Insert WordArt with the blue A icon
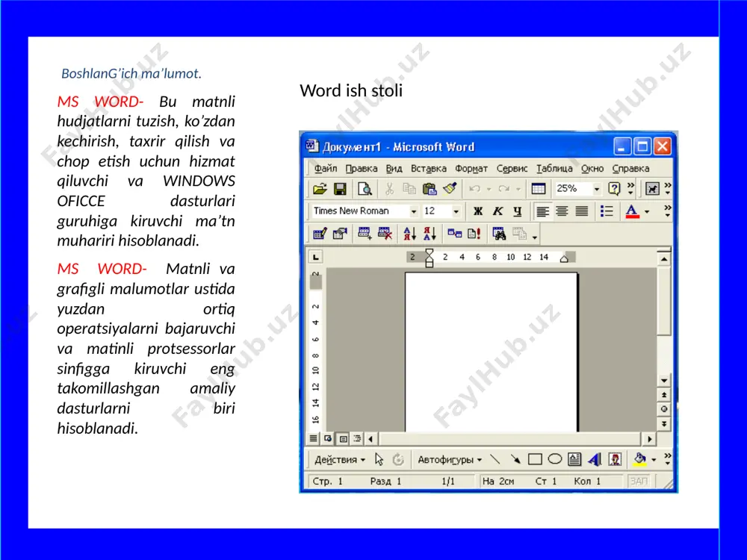 click(x=595, y=459)
